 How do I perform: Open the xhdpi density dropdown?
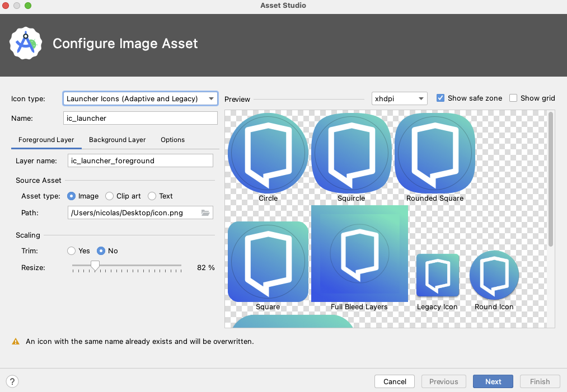coord(399,99)
